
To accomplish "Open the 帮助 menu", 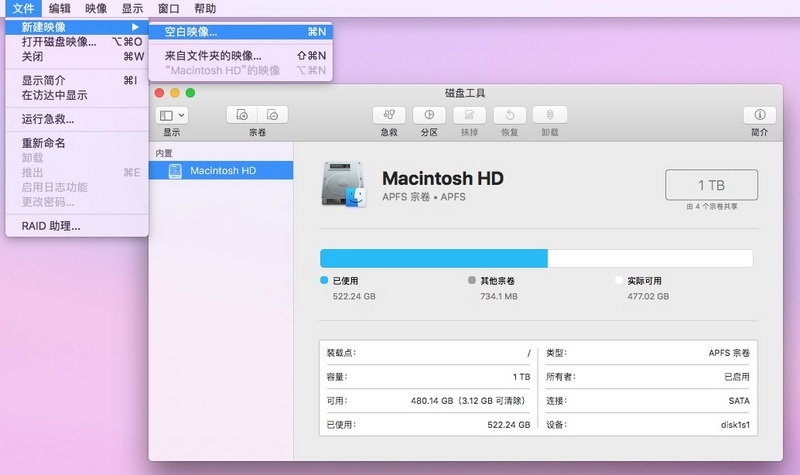I will 205,8.
